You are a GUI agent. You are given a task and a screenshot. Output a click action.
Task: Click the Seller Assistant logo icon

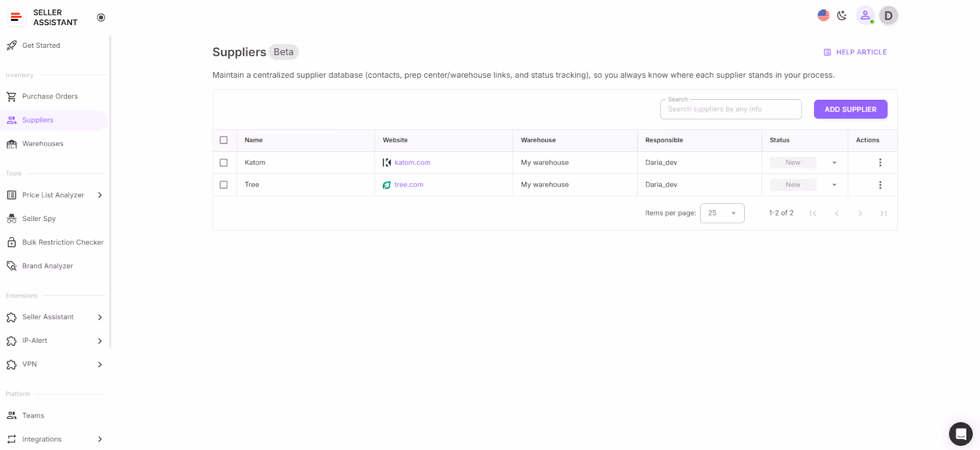tap(17, 17)
